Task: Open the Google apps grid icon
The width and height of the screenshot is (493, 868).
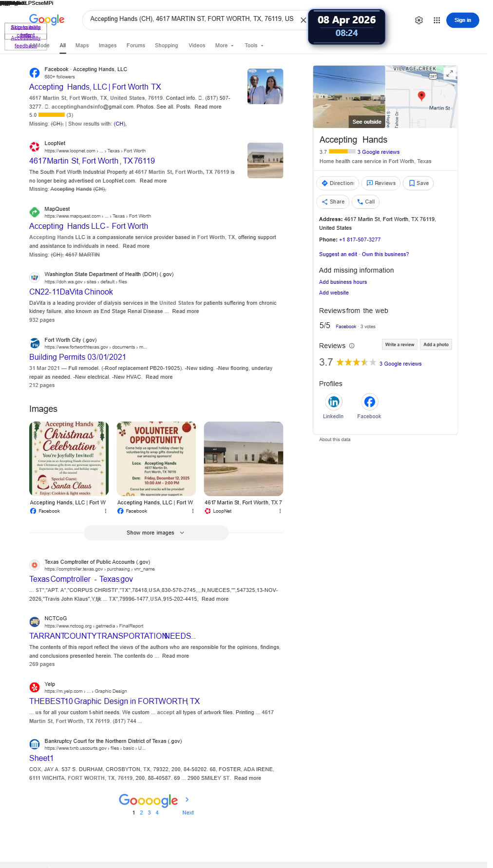Action: 436,20
